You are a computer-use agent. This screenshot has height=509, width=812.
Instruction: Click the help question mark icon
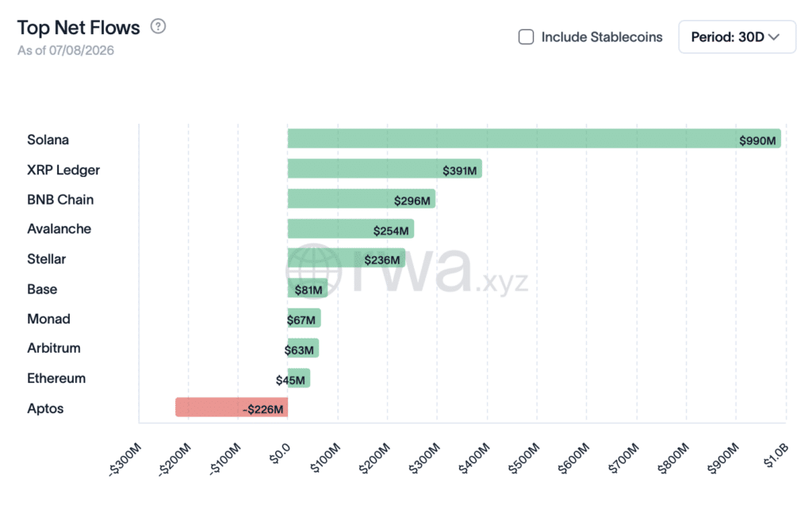(158, 26)
